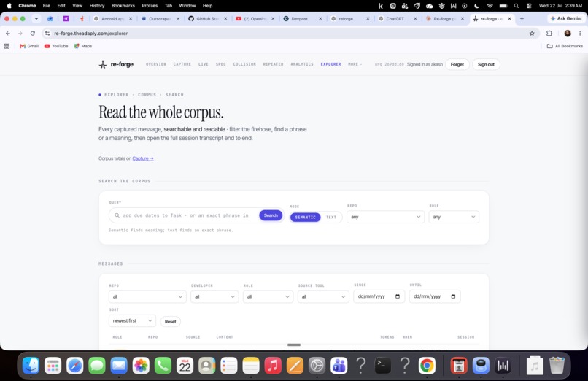The width and height of the screenshot is (588, 381).
Task: Open YouTube bookmark
Action: point(56,46)
